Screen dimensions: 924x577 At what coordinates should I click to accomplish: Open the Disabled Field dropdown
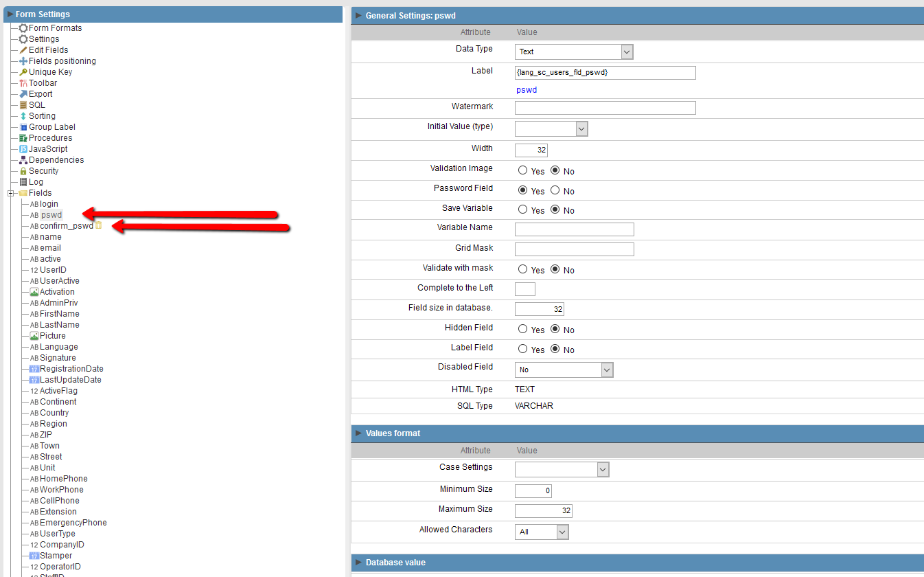pos(564,370)
